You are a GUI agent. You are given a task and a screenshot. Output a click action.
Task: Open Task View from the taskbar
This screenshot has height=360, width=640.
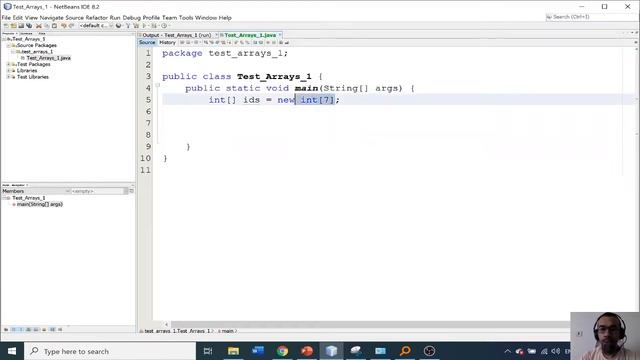click(208, 351)
